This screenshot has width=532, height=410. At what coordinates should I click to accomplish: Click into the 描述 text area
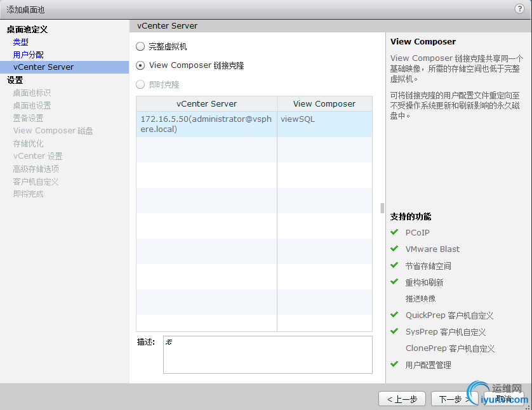268,355
